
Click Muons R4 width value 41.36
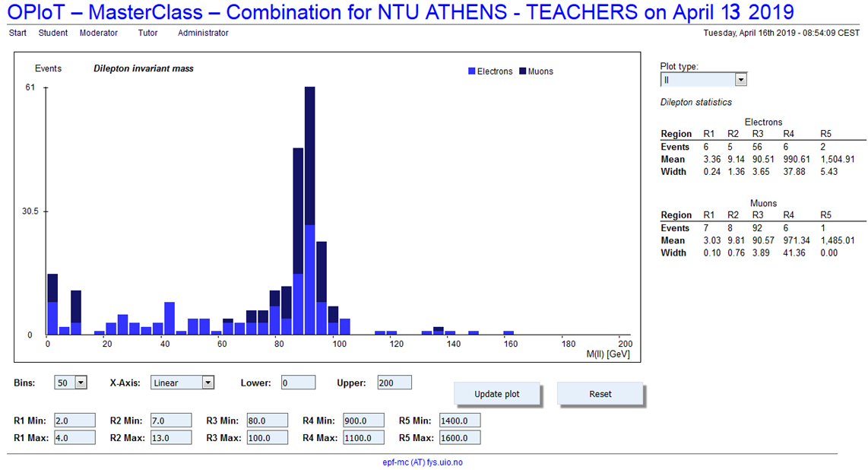tap(794, 253)
